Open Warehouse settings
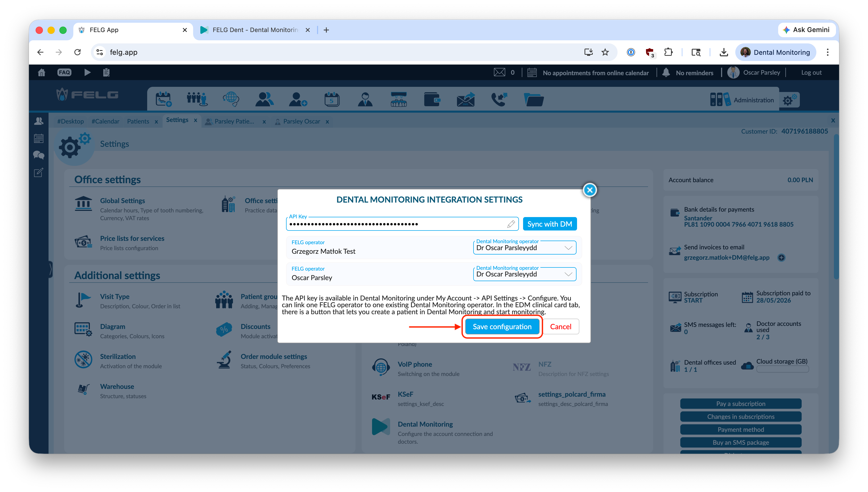 tap(117, 387)
